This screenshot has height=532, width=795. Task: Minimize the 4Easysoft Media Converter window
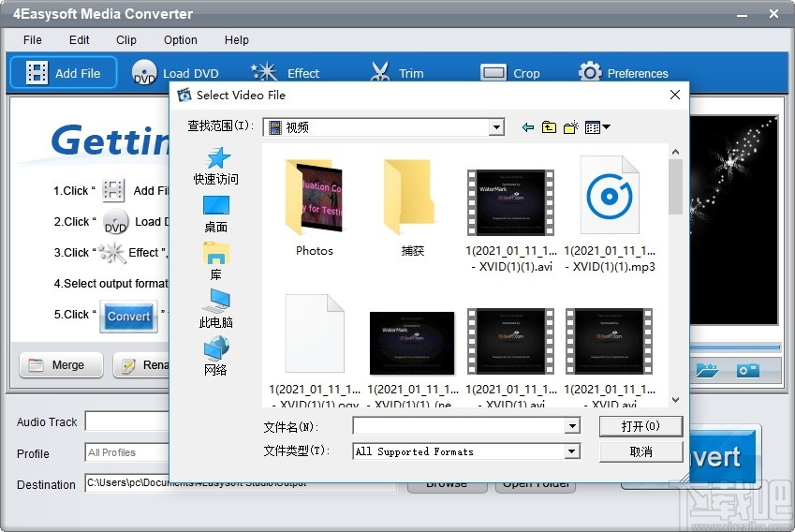(x=743, y=14)
